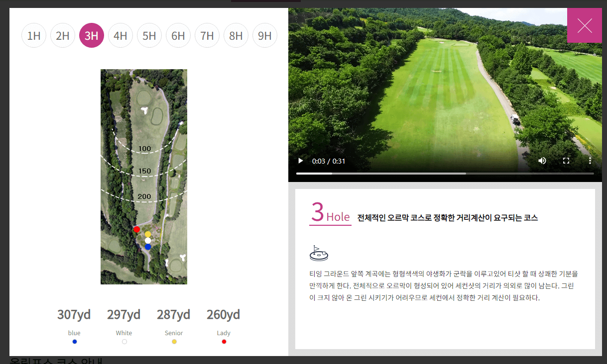View hole 6H
This screenshot has width=607, height=364.
pos(178,35)
